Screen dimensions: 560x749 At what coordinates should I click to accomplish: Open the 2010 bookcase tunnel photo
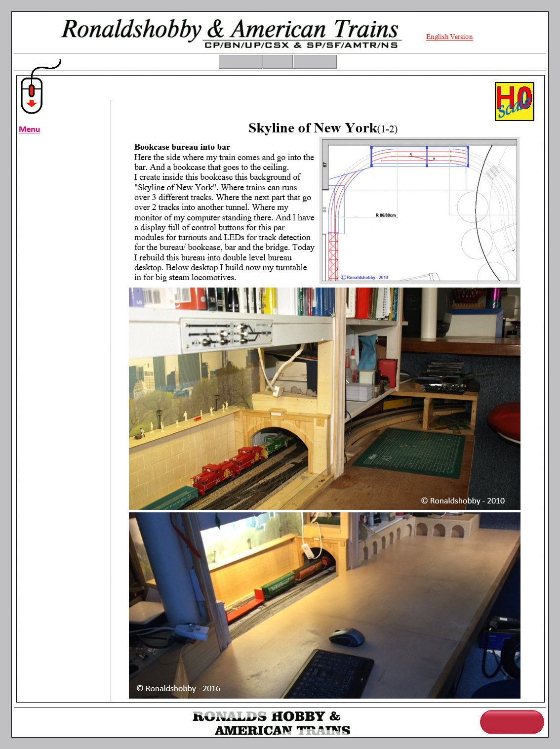coord(324,399)
